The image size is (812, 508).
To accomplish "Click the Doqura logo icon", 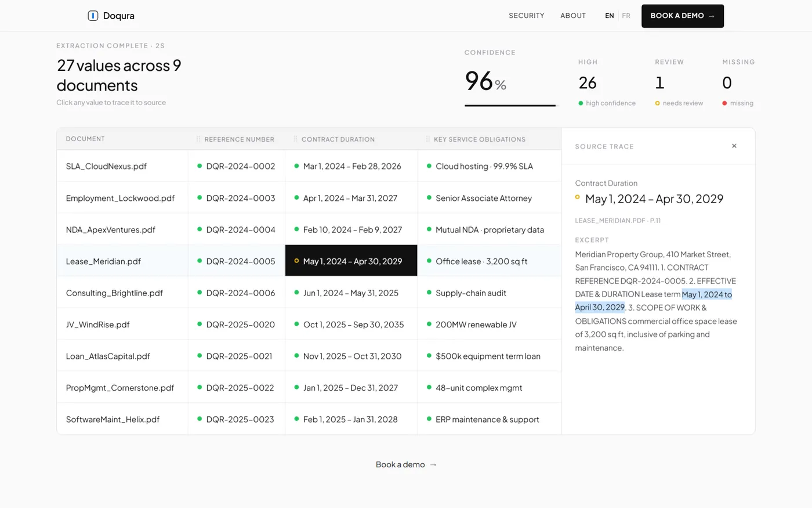I will (x=93, y=16).
